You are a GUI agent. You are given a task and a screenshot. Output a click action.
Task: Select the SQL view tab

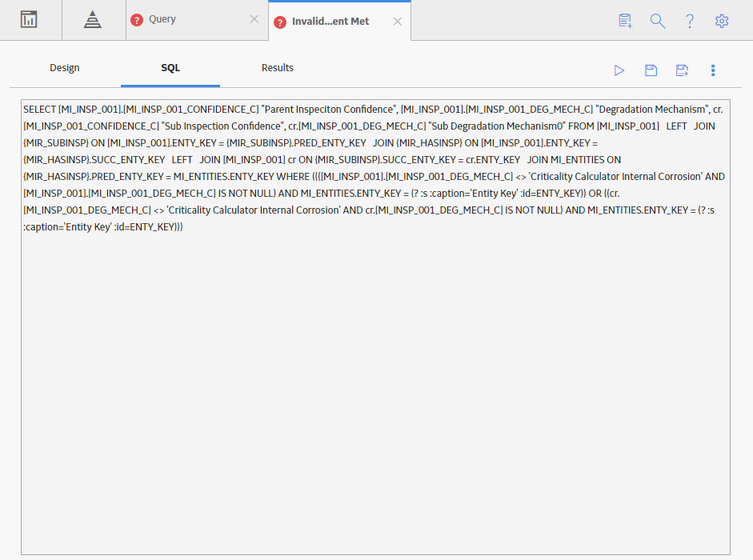coord(170,68)
